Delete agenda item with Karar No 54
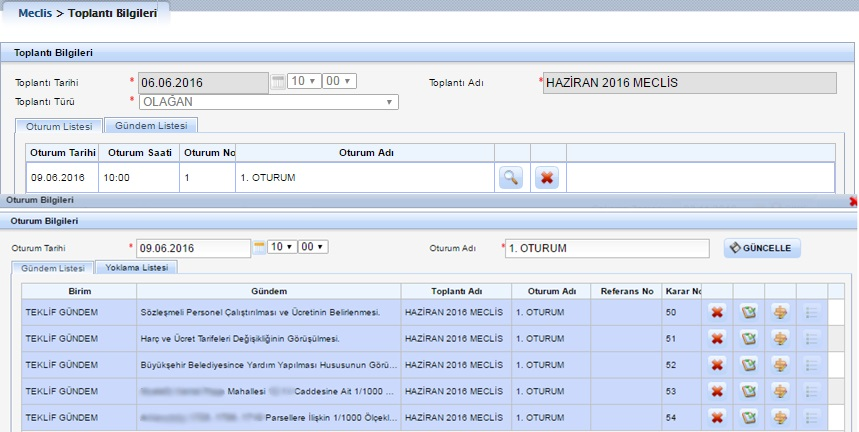This screenshot has width=859, height=432. 717,417
